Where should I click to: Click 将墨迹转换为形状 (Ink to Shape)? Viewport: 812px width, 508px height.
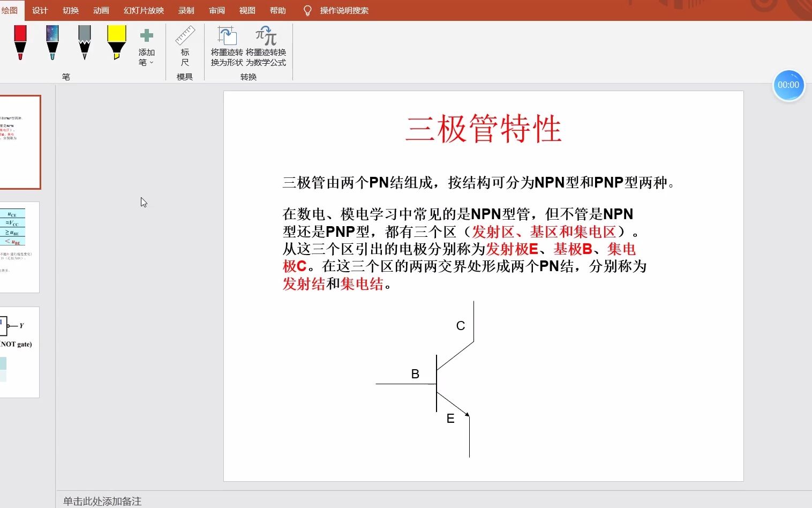[227, 47]
